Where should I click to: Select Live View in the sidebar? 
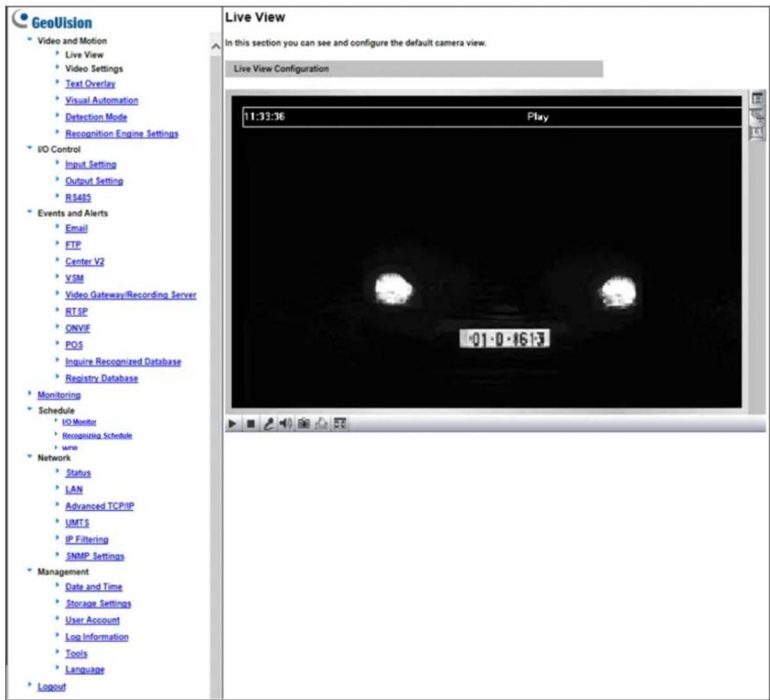(x=84, y=54)
